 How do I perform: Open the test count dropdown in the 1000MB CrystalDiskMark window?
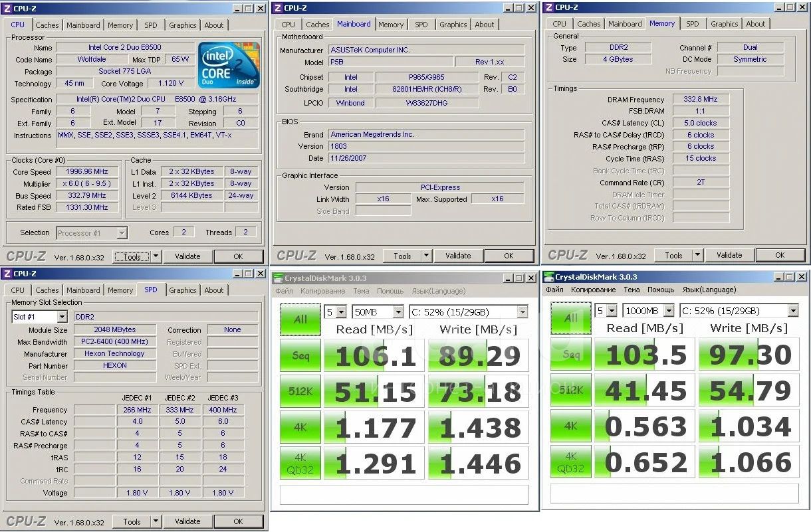612,311
